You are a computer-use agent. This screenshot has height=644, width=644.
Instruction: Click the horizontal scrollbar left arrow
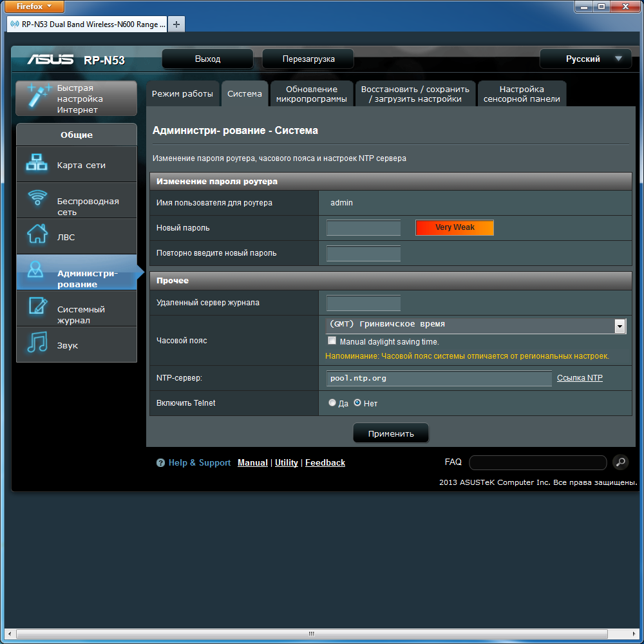coord(9,634)
